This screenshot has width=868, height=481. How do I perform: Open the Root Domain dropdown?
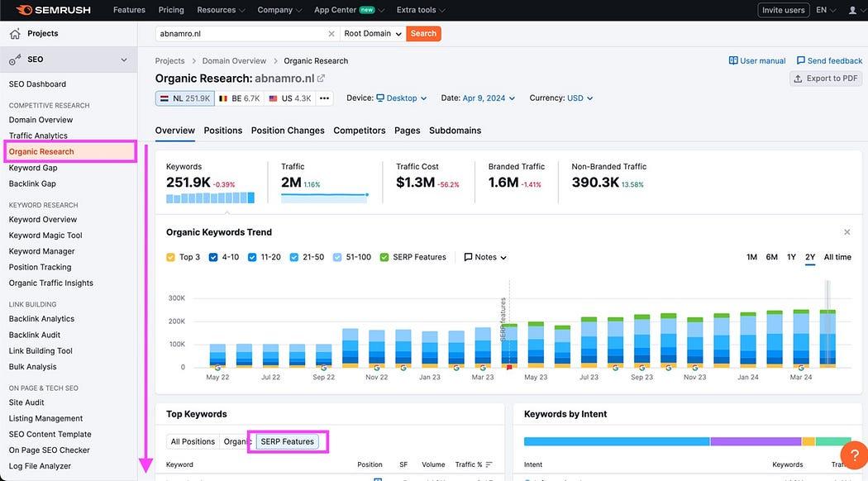tap(373, 34)
